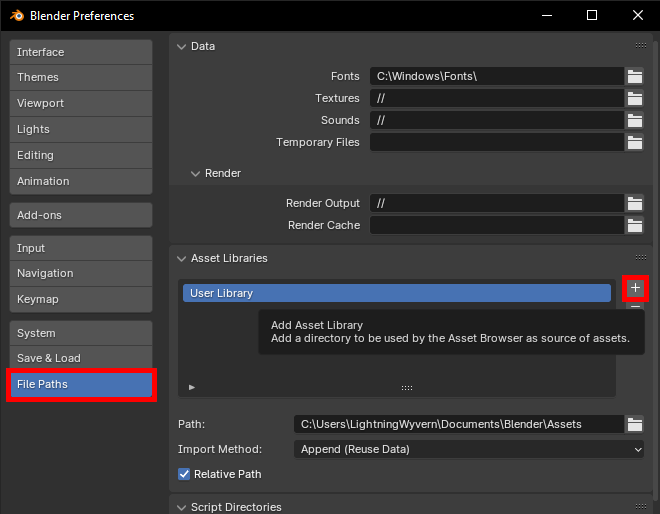This screenshot has height=514, width=660.
Task: Switch to the Viewport section
Action: 81,104
